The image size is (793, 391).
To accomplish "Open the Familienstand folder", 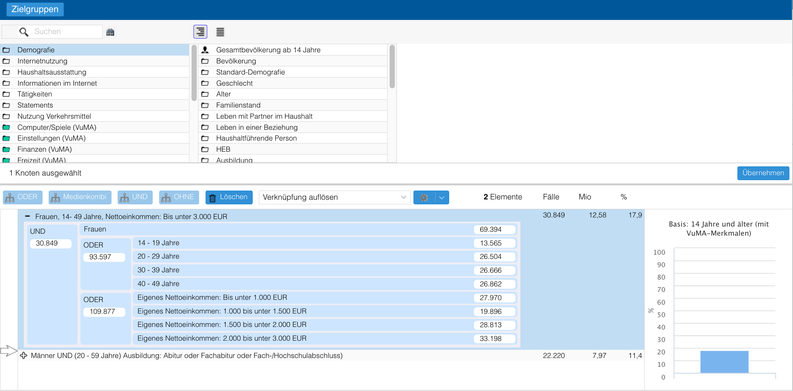I will (x=293, y=105).
